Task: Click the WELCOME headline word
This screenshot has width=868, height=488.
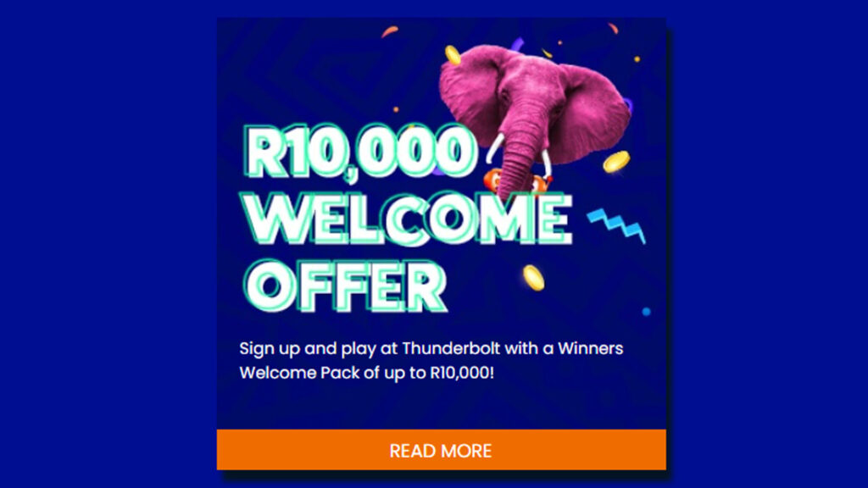Action: (x=407, y=219)
